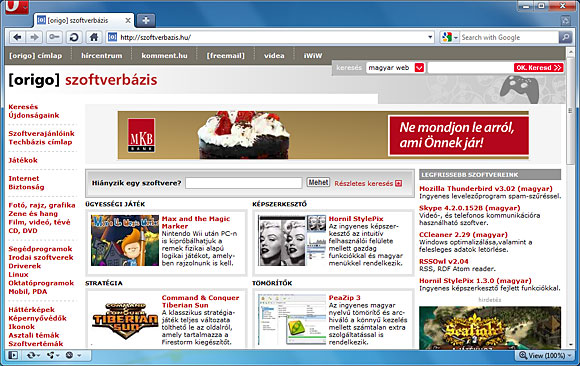Open the address bar history dropdown arrow
This screenshot has width=580, height=366.
[430, 37]
